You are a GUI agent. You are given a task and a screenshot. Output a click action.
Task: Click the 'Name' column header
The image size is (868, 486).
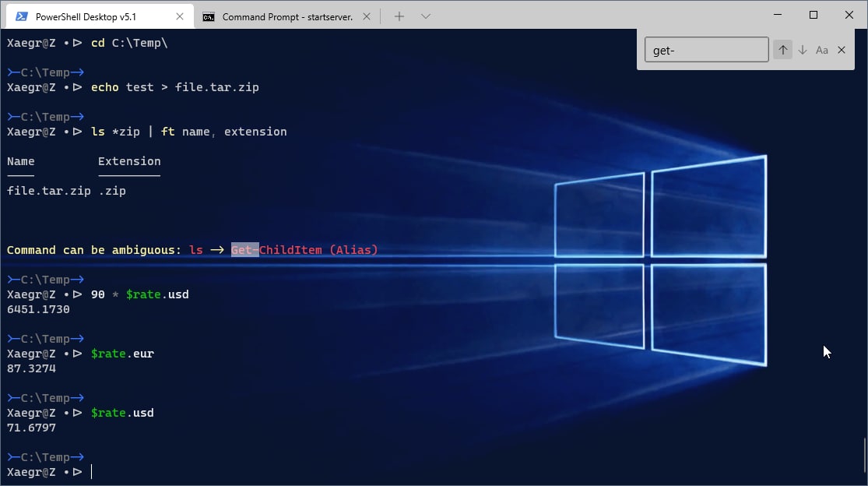[x=20, y=161]
